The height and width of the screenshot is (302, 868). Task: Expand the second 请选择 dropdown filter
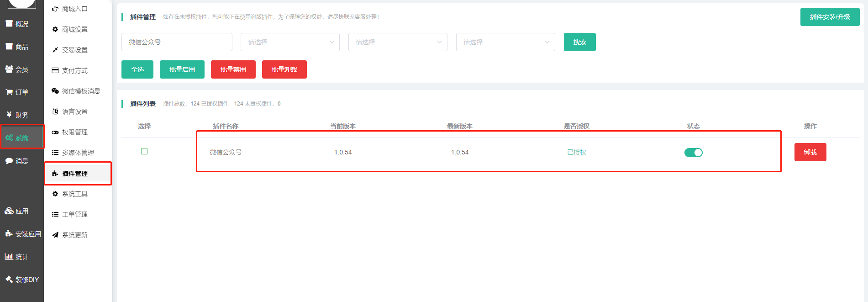pyautogui.click(x=398, y=42)
